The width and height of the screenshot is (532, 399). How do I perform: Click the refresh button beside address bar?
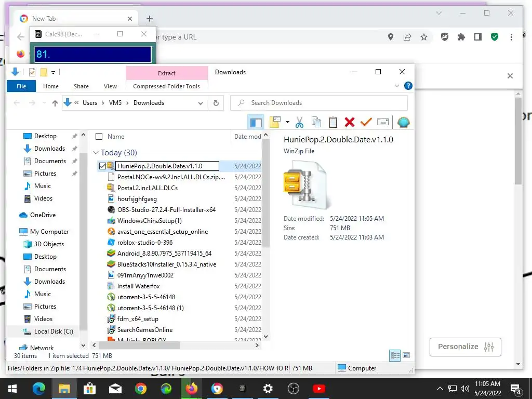click(x=216, y=103)
